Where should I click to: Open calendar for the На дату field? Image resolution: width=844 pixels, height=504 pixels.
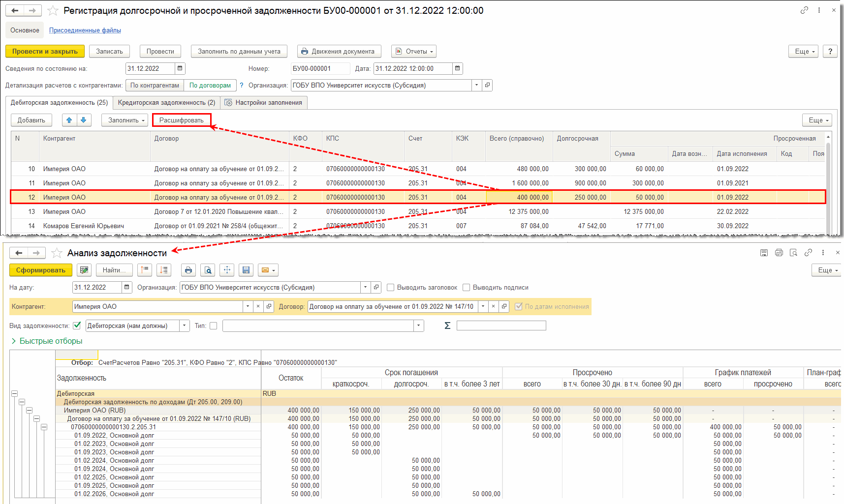click(127, 287)
